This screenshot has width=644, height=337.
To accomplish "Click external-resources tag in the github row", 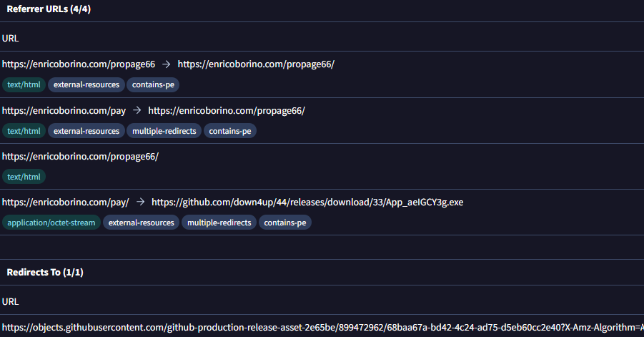I will tap(142, 223).
